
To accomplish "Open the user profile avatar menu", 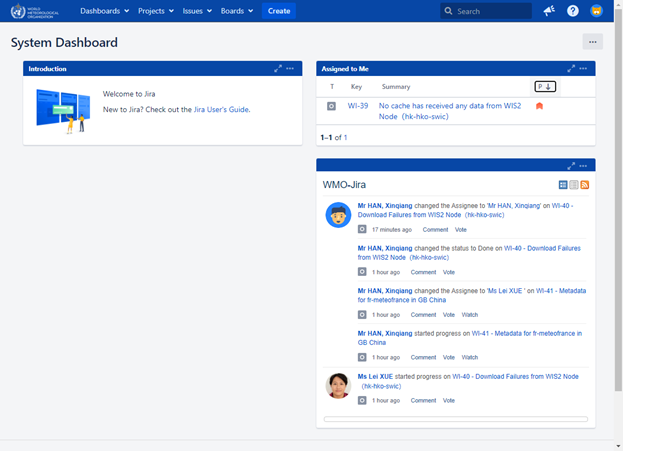I will [596, 11].
